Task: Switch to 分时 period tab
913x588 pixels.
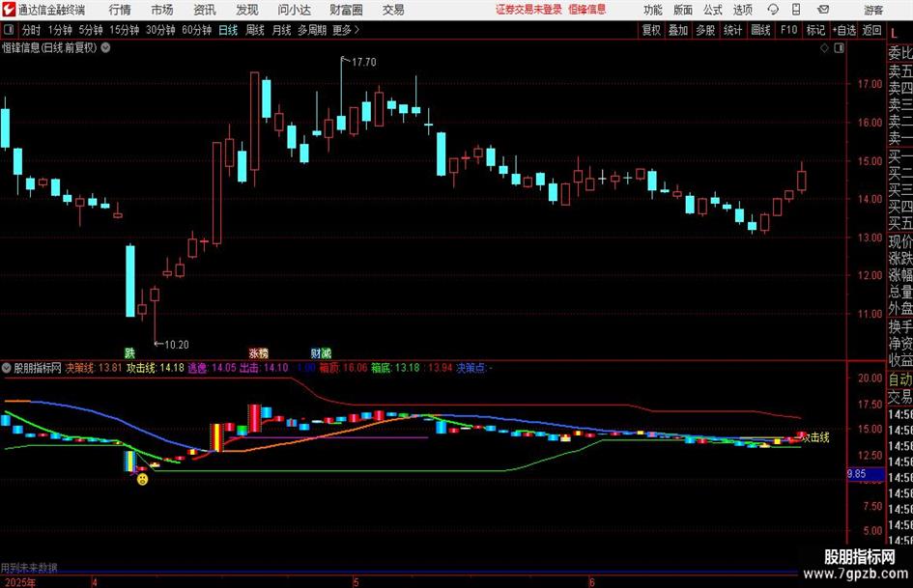Action: click(31, 30)
